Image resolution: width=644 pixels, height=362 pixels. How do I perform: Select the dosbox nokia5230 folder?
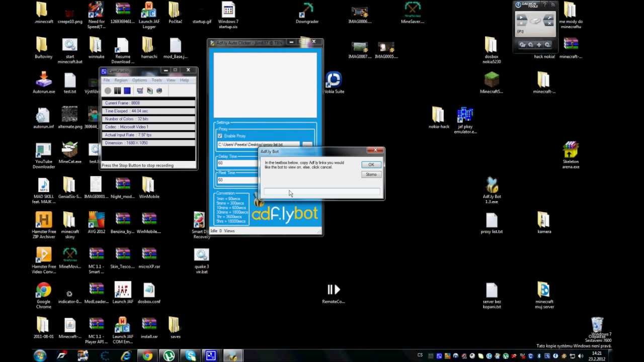click(492, 50)
